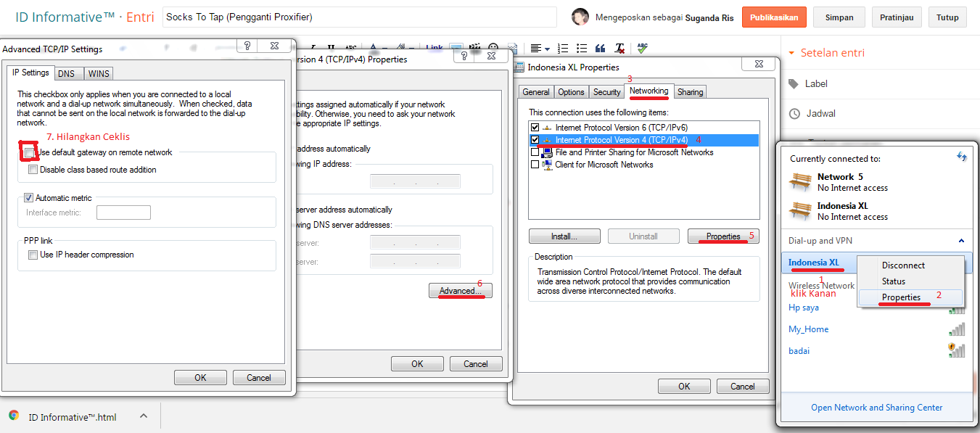The width and height of the screenshot is (980, 433).
Task: Open download item options chevron
Action: (x=144, y=416)
